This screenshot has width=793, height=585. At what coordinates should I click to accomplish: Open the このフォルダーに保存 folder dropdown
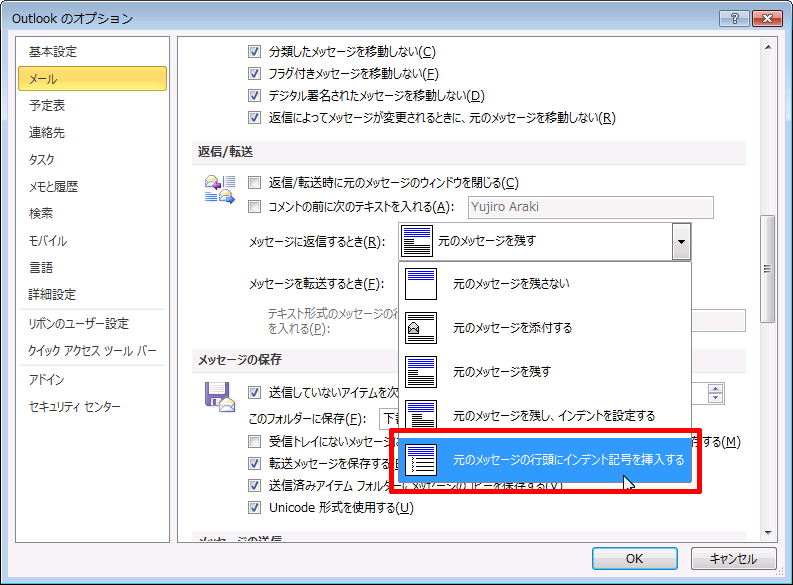click(389, 419)
